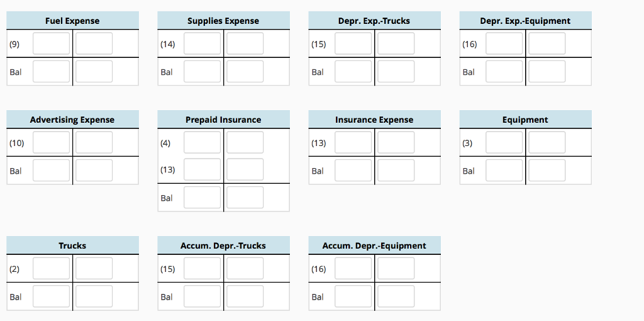
Task: Click Depr. Exp.-Trucks debit field for entry (15)
Action: point(353,43)
